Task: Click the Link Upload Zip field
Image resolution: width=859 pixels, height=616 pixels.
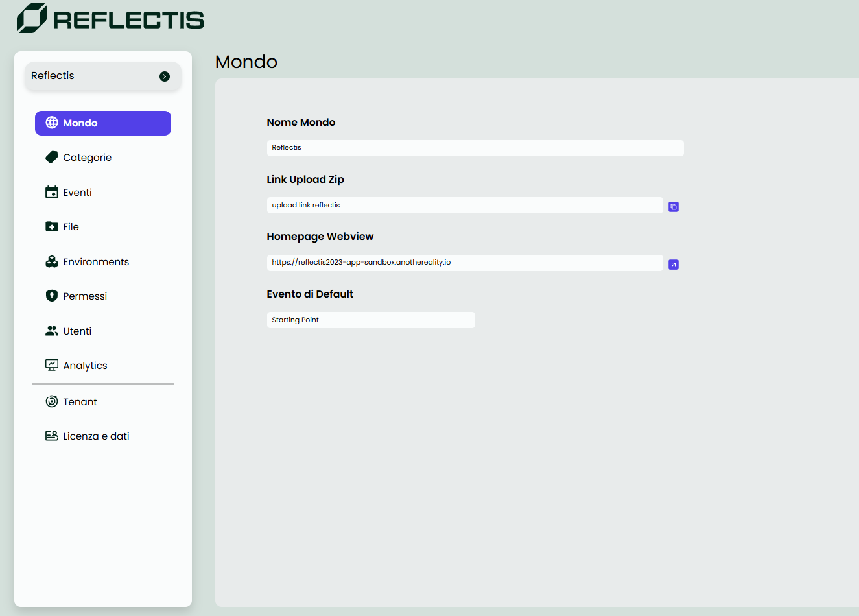Action: click(x=465, y=206)
